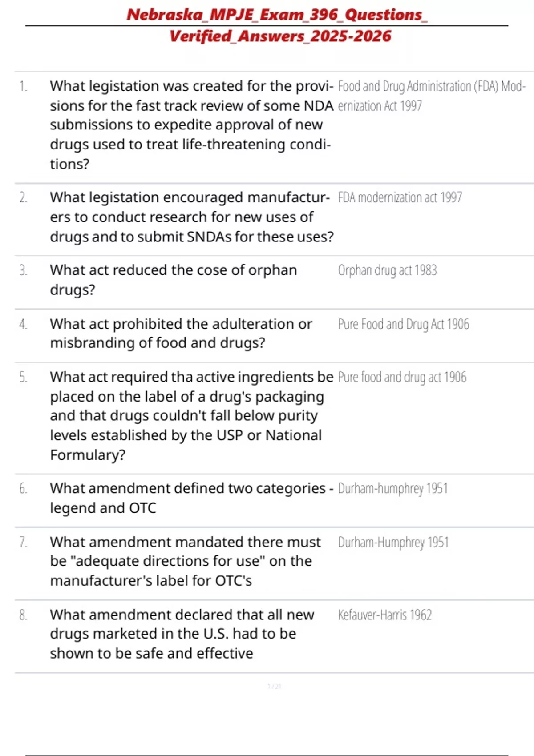Viewport: 534px width, 756px height.
Task: Select question number 1
Action: (23, 86)
